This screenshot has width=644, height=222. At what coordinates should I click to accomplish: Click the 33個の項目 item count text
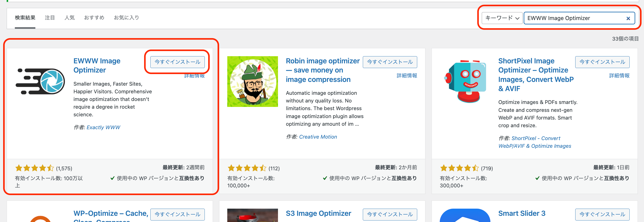coord(625,39)
